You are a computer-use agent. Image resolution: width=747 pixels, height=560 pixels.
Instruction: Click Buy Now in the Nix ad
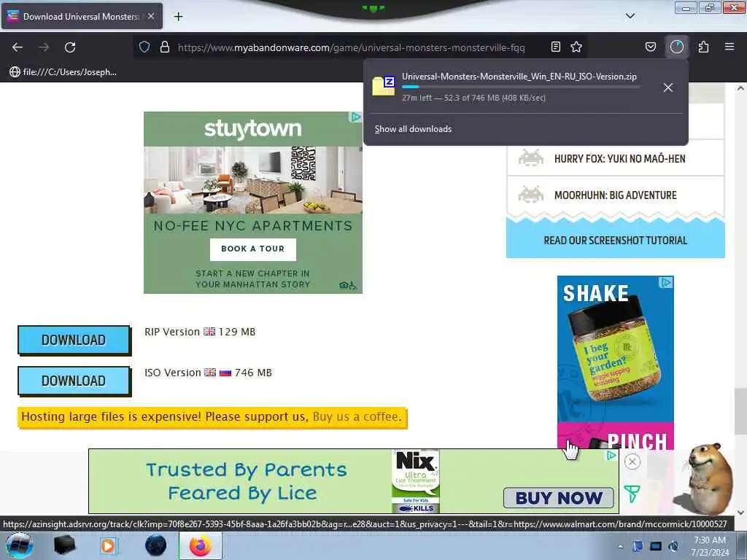(x=558, y=498)
